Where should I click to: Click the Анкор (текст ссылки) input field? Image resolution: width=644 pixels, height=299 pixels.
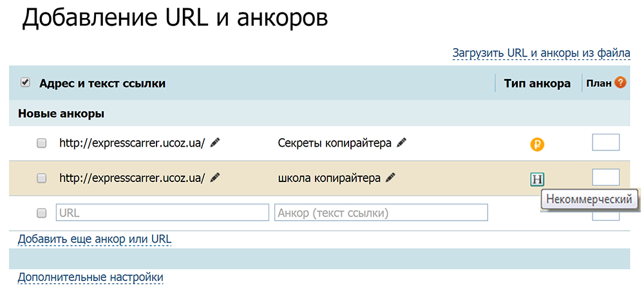coord(381,213)
